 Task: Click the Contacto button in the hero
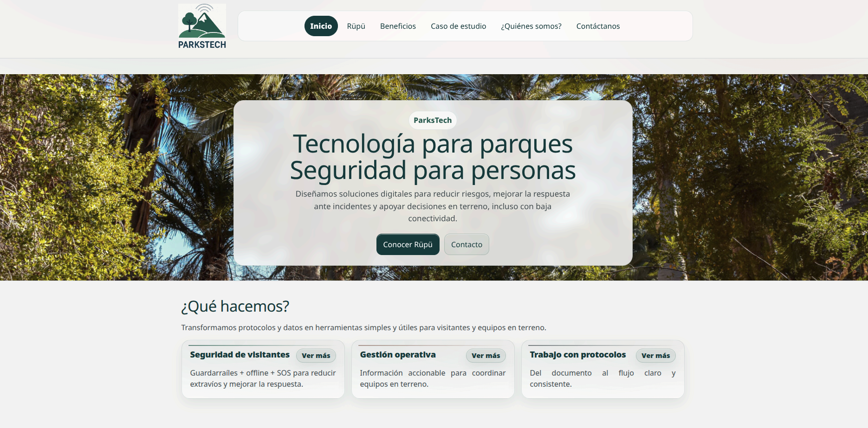tap(466, 244)
